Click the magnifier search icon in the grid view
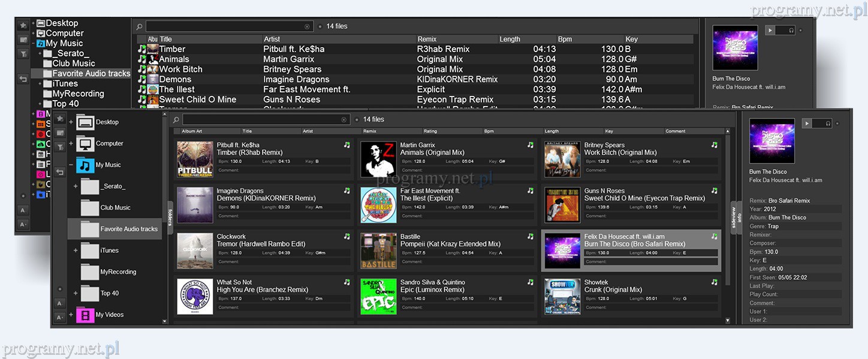 point(176,120)
